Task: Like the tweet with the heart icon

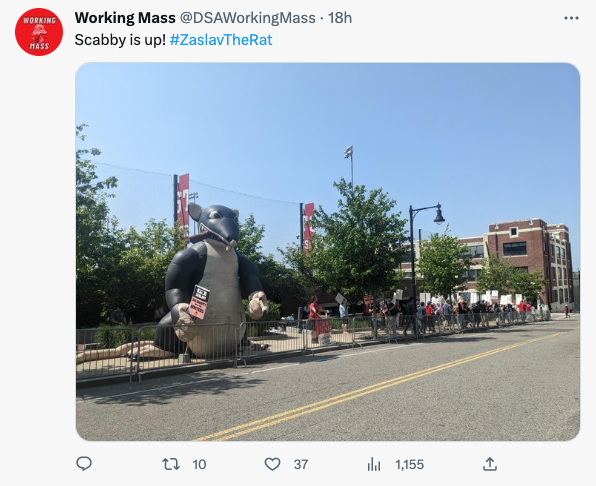Action: (272, 464)
